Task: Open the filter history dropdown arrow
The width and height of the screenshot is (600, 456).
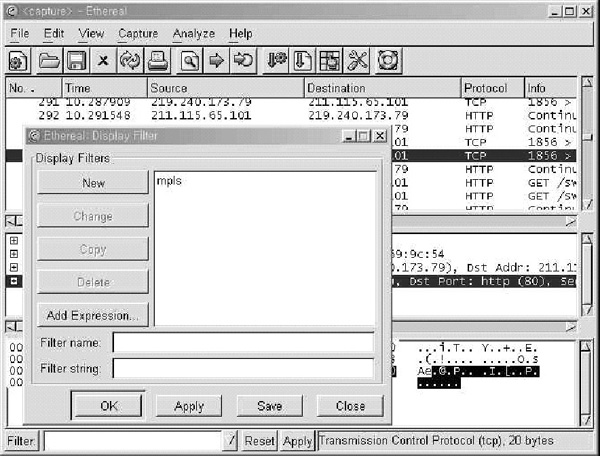Action: click(x=231, y=441)
